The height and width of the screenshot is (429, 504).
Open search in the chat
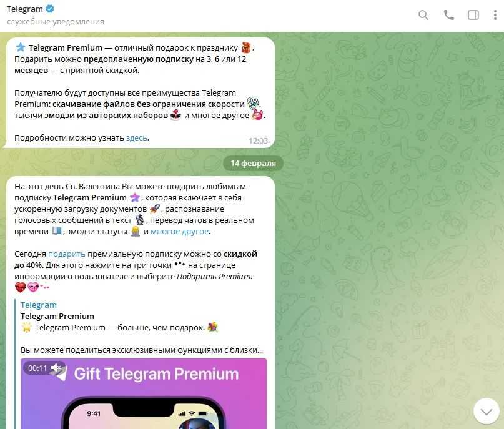[x=423, y=15]
